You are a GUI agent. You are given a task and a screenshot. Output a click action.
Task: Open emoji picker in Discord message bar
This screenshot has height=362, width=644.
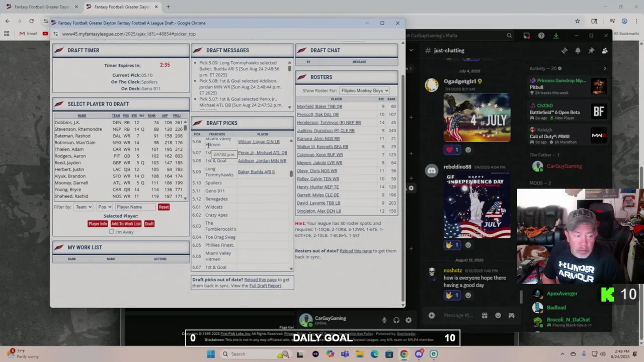498,315
